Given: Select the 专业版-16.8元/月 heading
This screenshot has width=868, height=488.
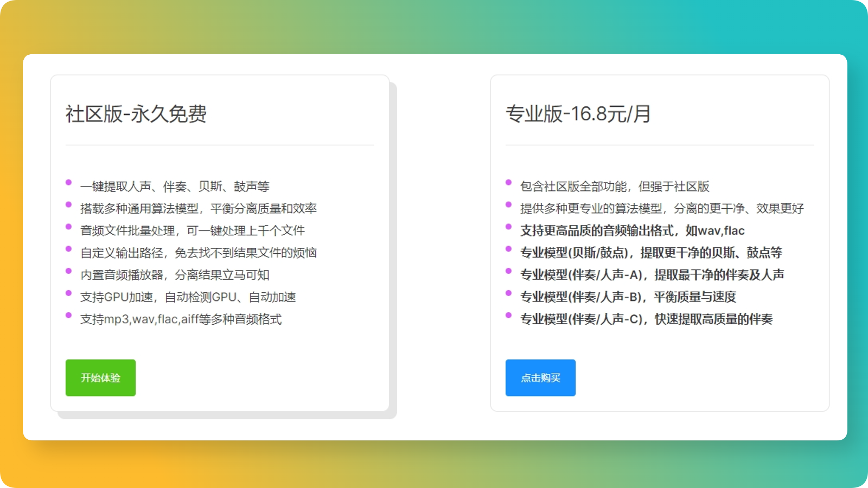Looking at the screenshot, I should point(578,114).
